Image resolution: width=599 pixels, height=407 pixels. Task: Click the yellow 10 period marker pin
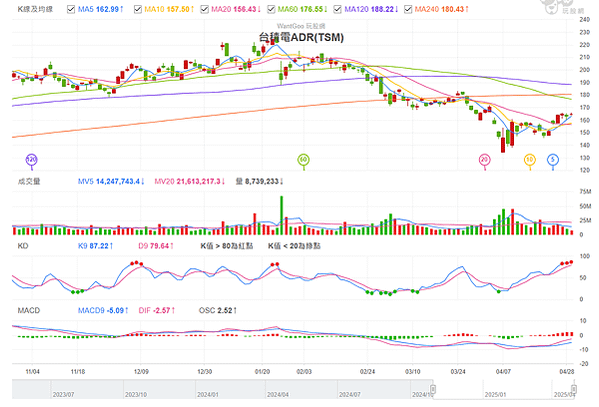(529, 160)
